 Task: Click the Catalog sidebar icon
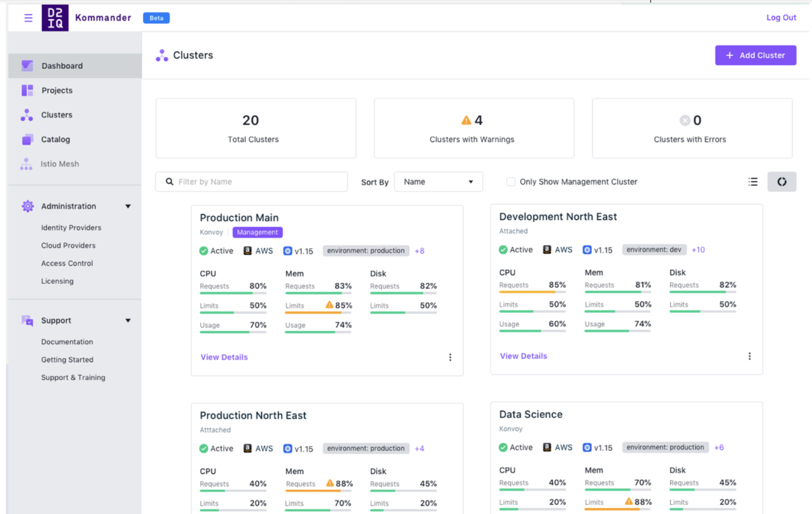(x=27, y=139)
